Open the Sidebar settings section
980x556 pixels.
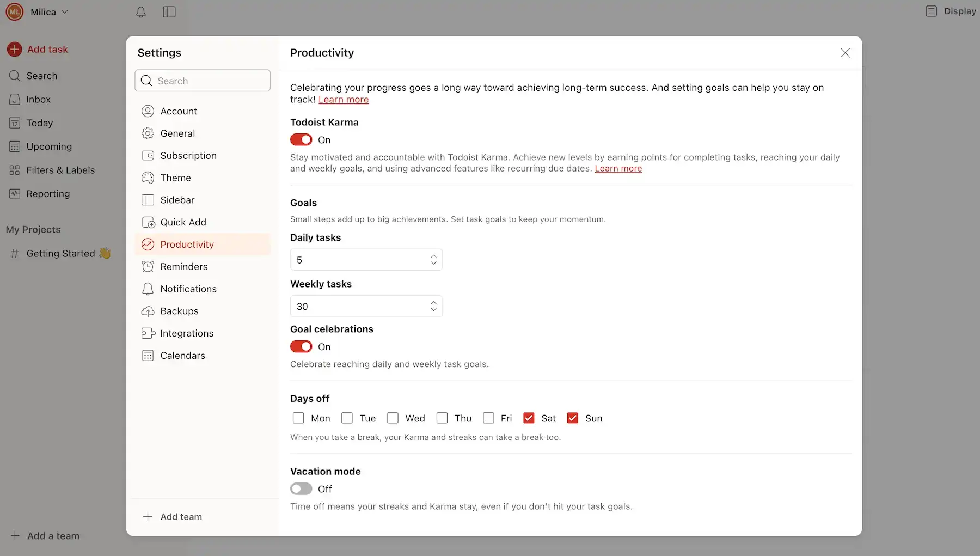[x=203, y=200]
